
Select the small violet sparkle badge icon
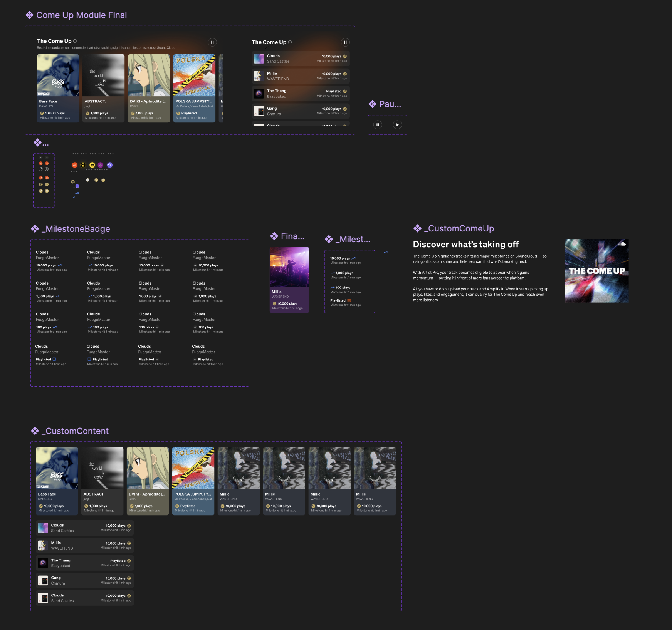pyautogui.click(x=77, y=186)
